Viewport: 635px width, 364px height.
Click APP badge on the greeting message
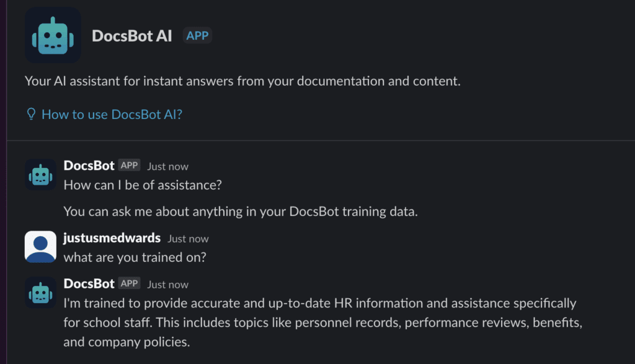[x=129, y=166]
